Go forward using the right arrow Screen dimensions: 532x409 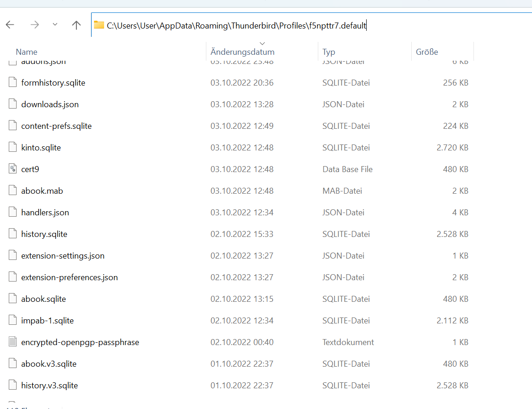click(35, 25)
